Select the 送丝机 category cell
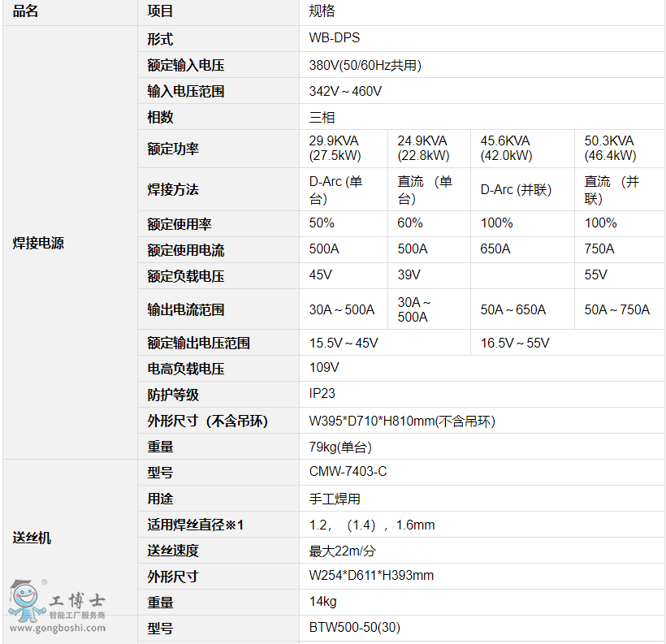Screen dimensions: 666x644 [32, 538]
